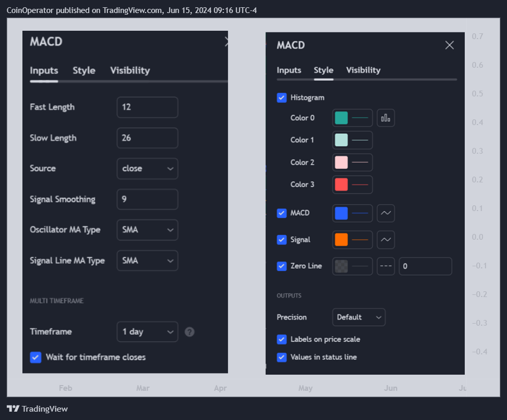The image size is (507, 420).
Task: Toggle the MACD line checkbox
Action: click(282, 213)
